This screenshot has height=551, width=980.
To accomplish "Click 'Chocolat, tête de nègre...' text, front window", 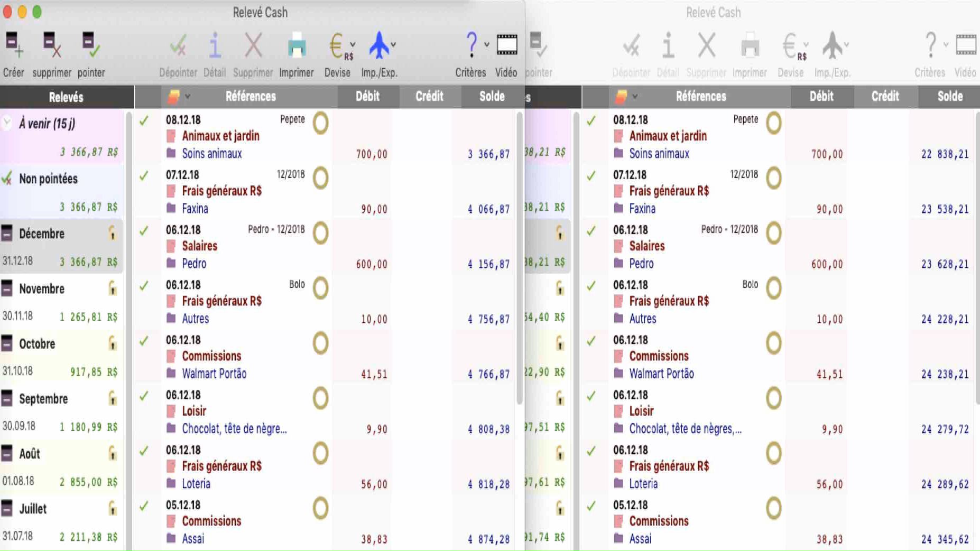I will point(234,428).
